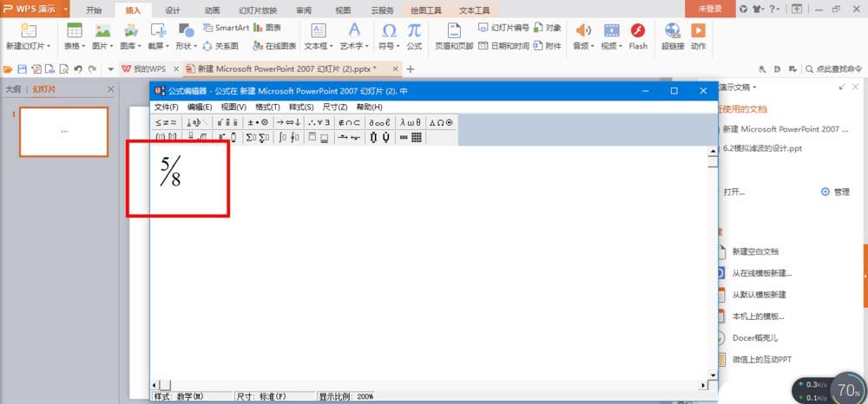Open the operator symbols palette (±•⊗)

(259, 123)
